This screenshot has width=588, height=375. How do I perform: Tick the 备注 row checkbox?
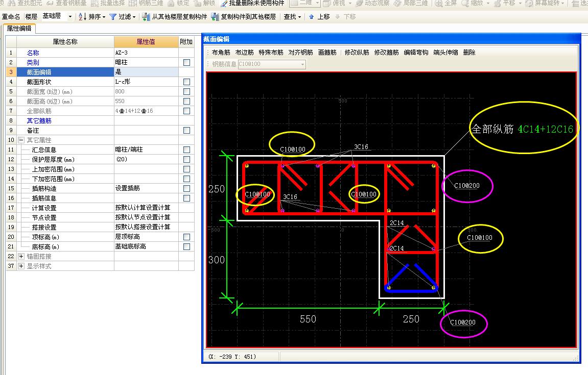(186, 131)
